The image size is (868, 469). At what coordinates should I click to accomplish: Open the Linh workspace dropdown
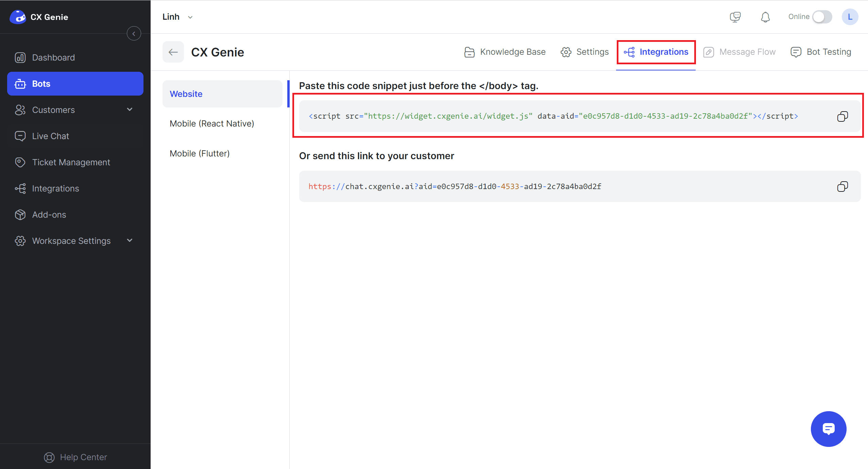point(177,17)
